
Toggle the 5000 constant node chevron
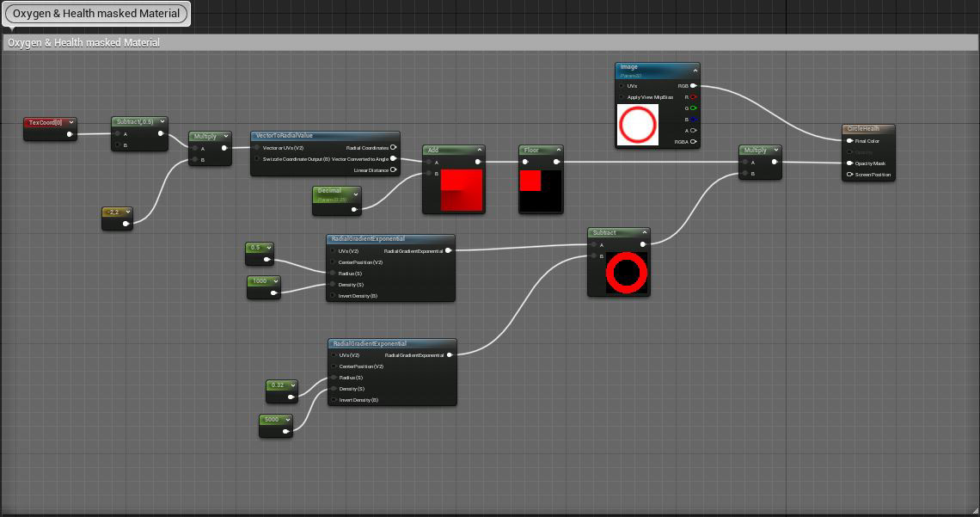pyautogui.click(x=287, y=420)
